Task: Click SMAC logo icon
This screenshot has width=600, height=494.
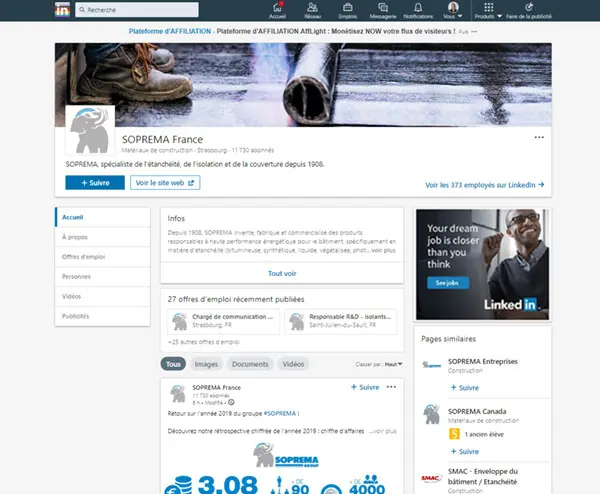Action: coord(431,478)
